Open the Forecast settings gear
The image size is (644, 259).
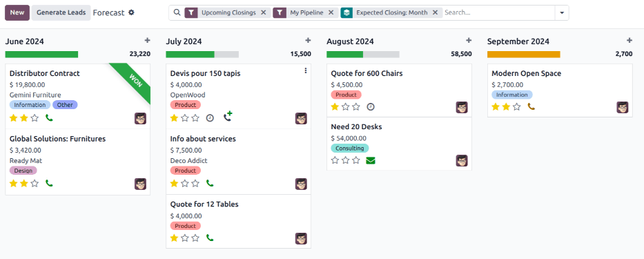point(131,12)
